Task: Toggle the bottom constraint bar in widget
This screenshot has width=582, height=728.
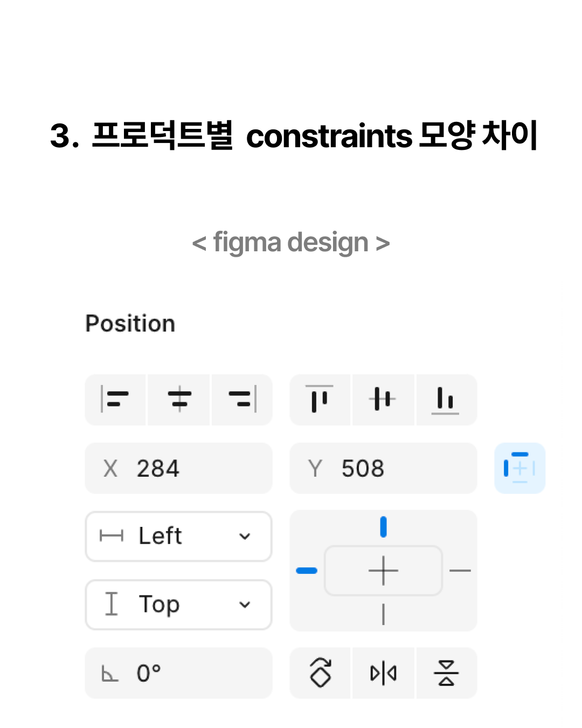Action: [383, 614]
